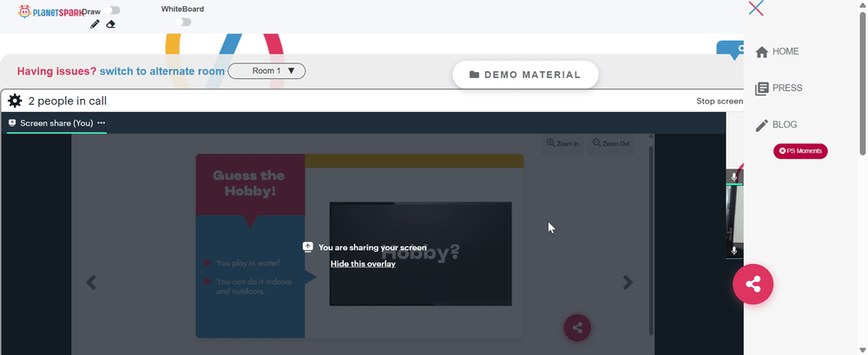Open HOME in side menu

pos(777,51)
